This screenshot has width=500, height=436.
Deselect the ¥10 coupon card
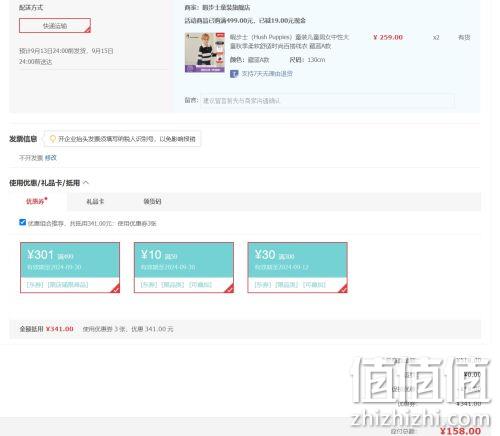point(184,268)
